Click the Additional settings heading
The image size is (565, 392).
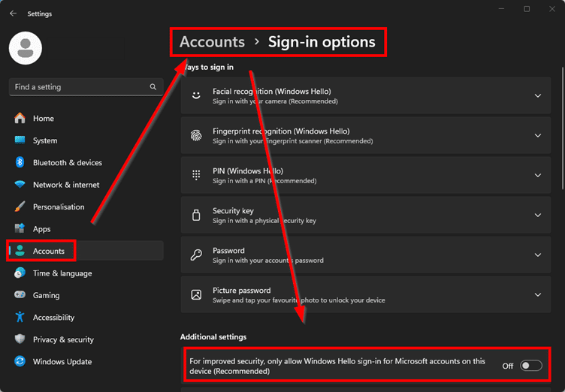tap(213, 337)
